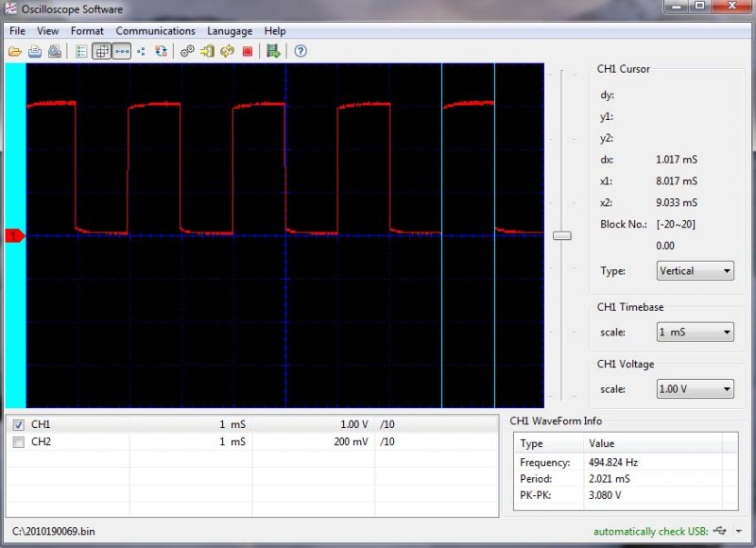This screenshot has height=548, width=756.
Task: Click the red CH1 ground level marker
Action: (x=14, y=235)
